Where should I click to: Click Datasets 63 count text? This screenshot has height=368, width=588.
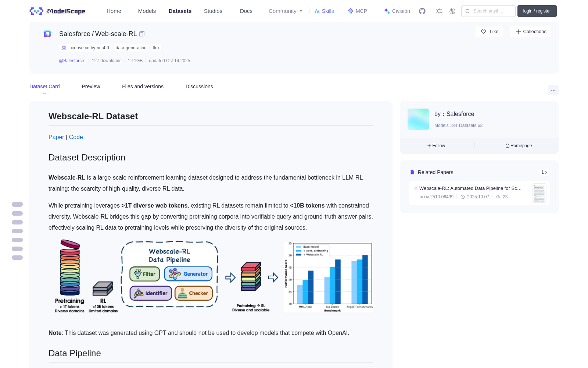(471, 125)
